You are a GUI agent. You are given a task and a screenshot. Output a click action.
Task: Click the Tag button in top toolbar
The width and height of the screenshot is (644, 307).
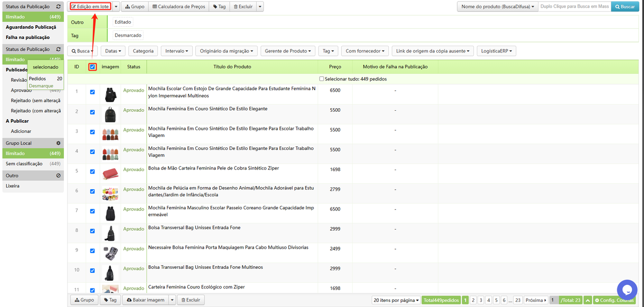219,7
